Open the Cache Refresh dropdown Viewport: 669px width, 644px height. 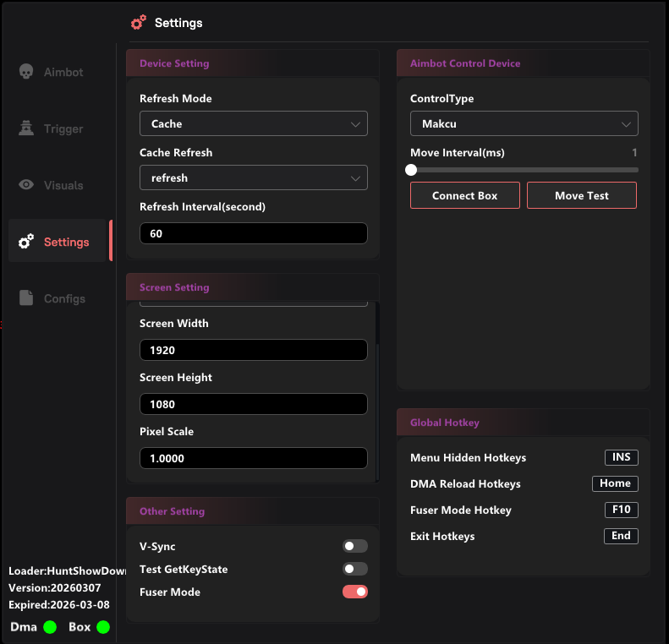click(x=253, y=178)
